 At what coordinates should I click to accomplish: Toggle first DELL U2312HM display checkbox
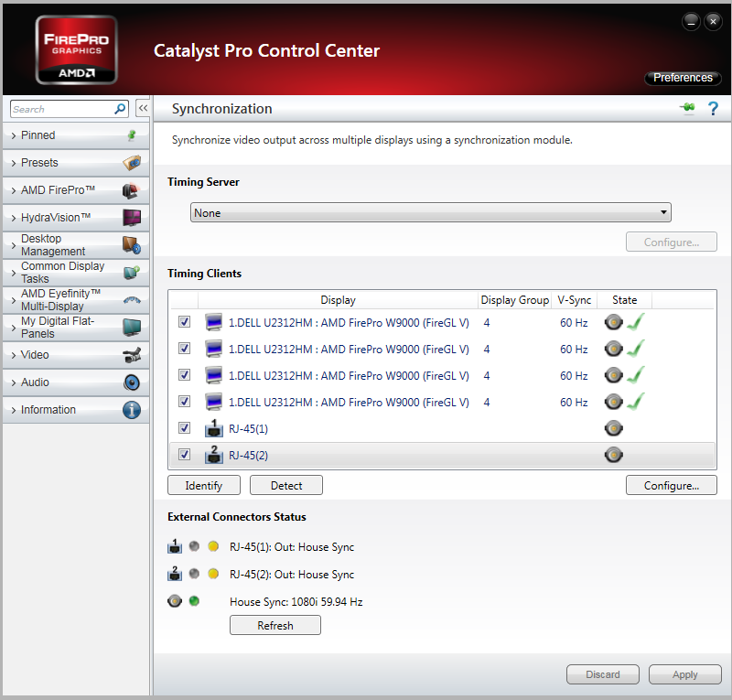point(185,322)
